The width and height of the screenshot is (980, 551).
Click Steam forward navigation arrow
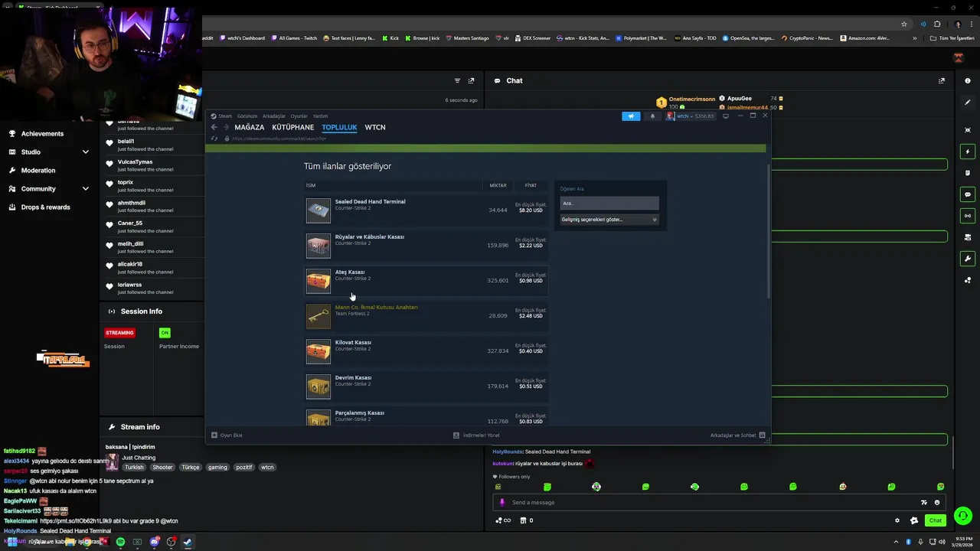coord(226,127)
